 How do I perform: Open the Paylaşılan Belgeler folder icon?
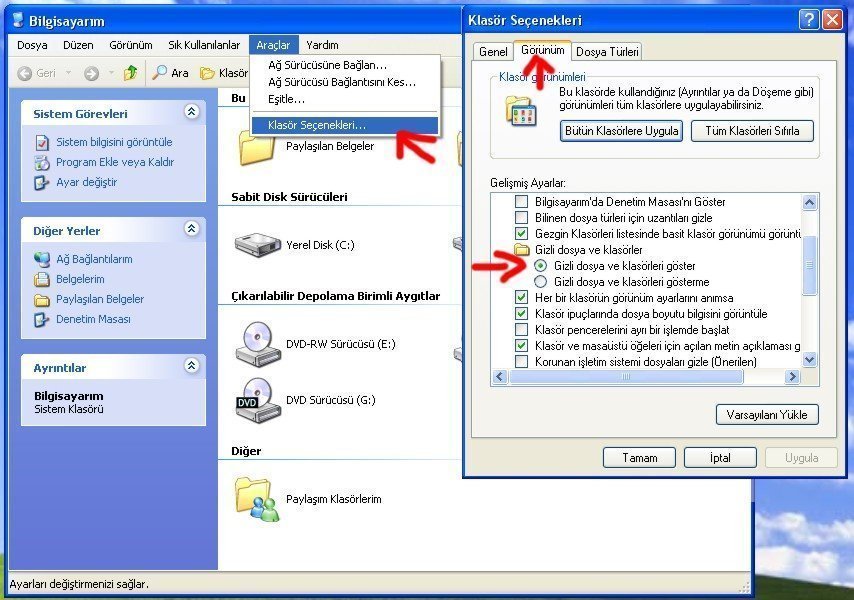257,146
